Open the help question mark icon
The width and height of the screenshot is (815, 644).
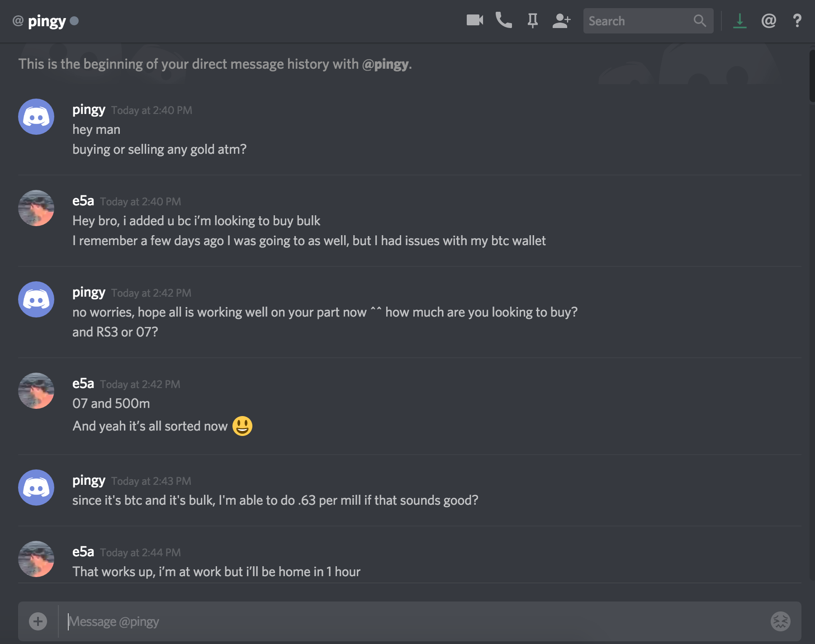(x=797, y=20)
